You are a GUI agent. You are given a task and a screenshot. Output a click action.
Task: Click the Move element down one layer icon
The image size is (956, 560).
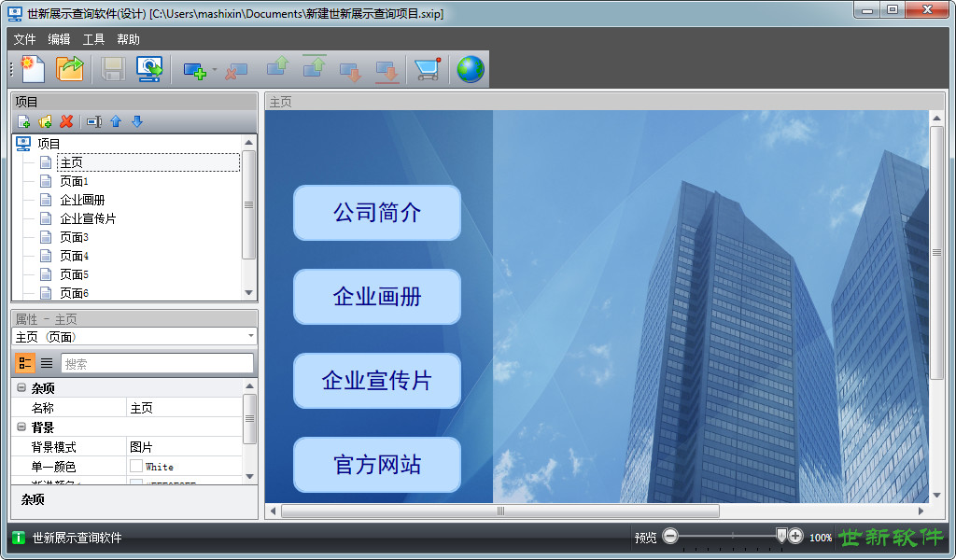point(351,71)
